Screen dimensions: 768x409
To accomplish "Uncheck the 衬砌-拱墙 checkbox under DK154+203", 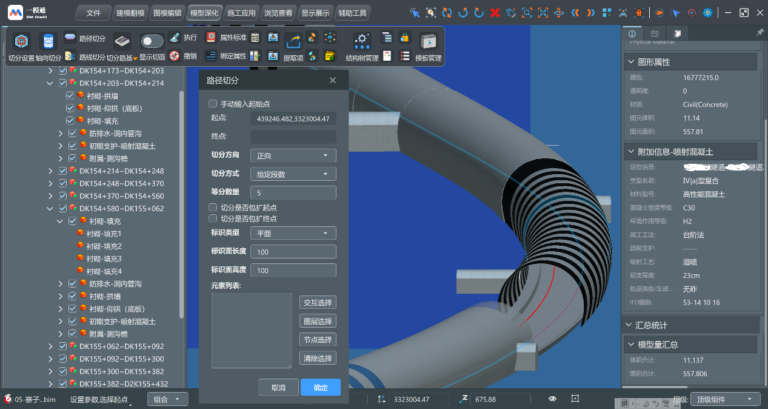I will [x=70, y=96].
